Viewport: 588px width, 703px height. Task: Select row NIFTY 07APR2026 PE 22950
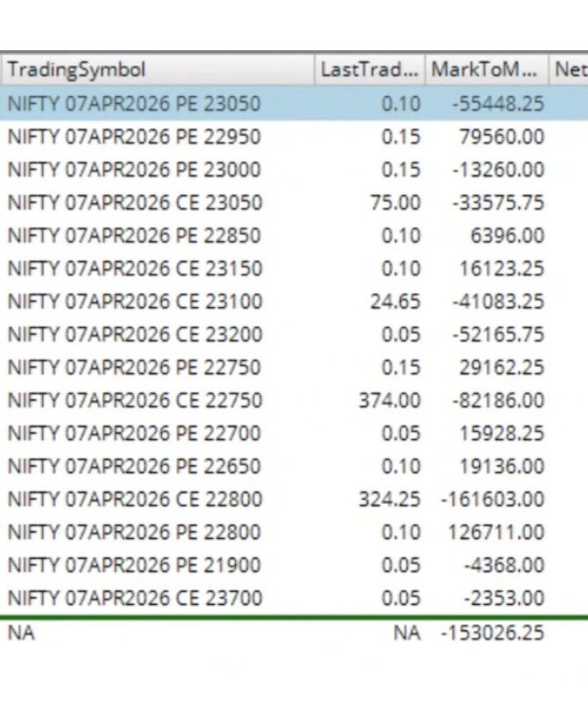[x=294, y=137]
